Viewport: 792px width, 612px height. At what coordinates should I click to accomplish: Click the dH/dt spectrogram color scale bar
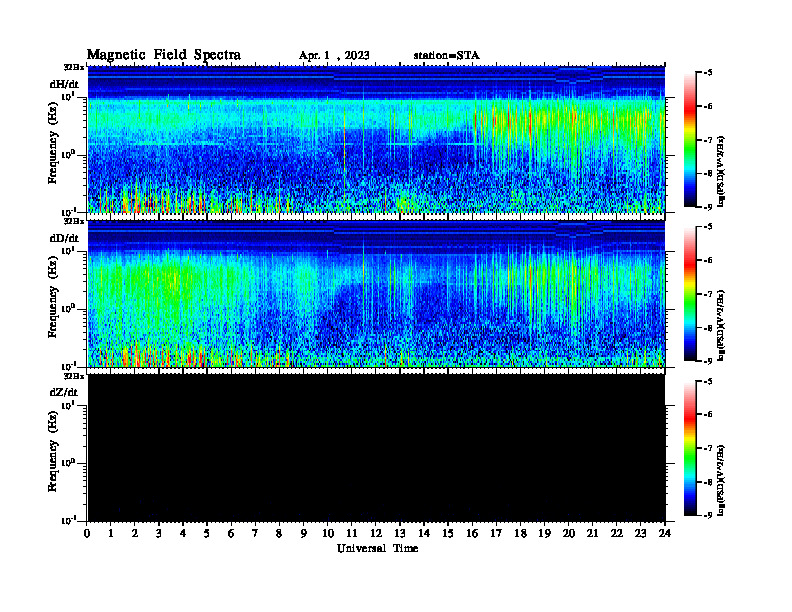(x=690, y=140)
